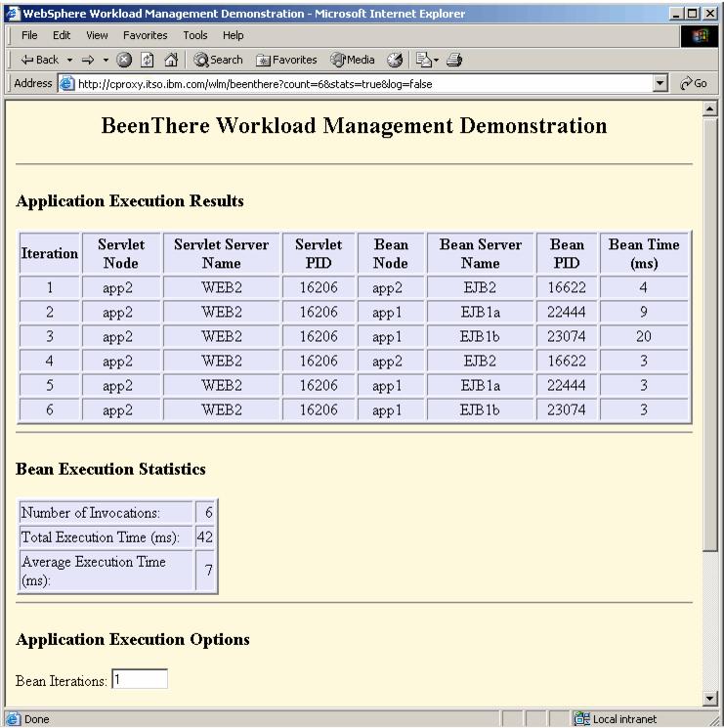The height and width of the screenshot is (728, 724).
Task: Go to the Home page icon
Action: (x=171, y=60)
